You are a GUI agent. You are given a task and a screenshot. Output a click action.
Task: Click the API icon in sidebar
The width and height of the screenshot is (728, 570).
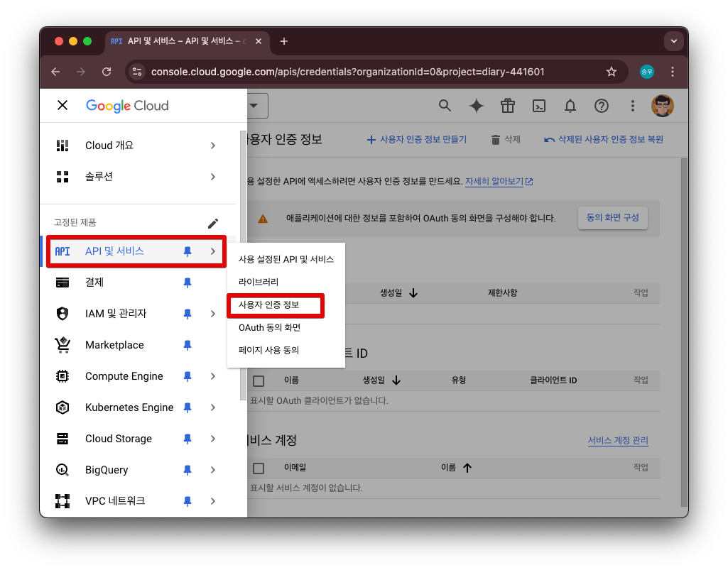click(x=63, y=251)
